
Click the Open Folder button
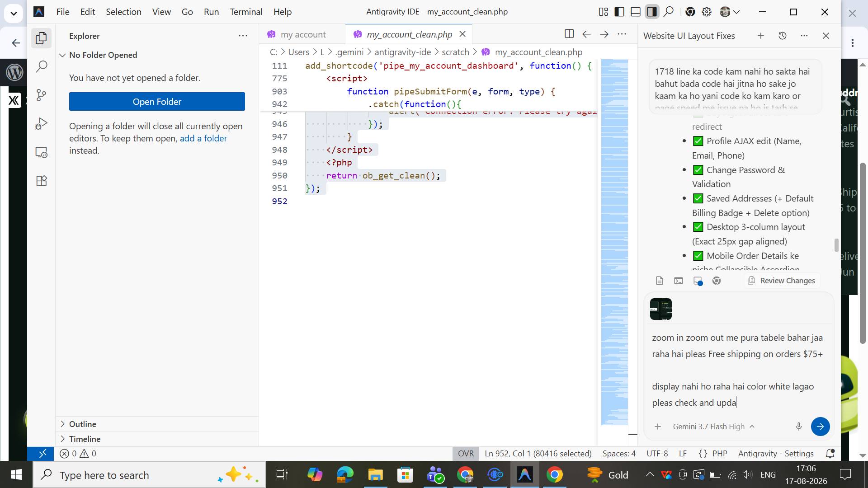[157, 102]
